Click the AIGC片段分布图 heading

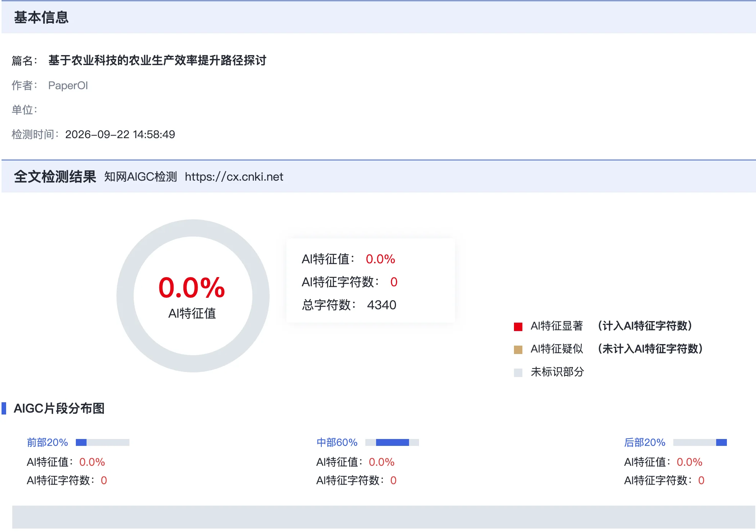[59, 408]
